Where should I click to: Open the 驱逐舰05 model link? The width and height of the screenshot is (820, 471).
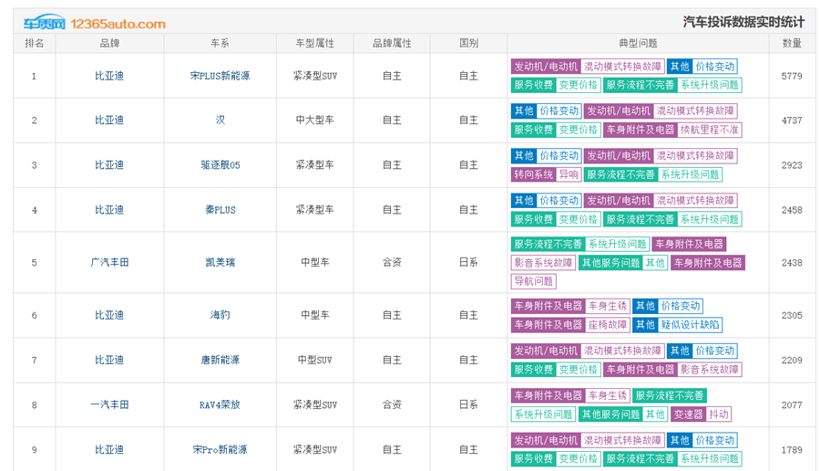220,165
